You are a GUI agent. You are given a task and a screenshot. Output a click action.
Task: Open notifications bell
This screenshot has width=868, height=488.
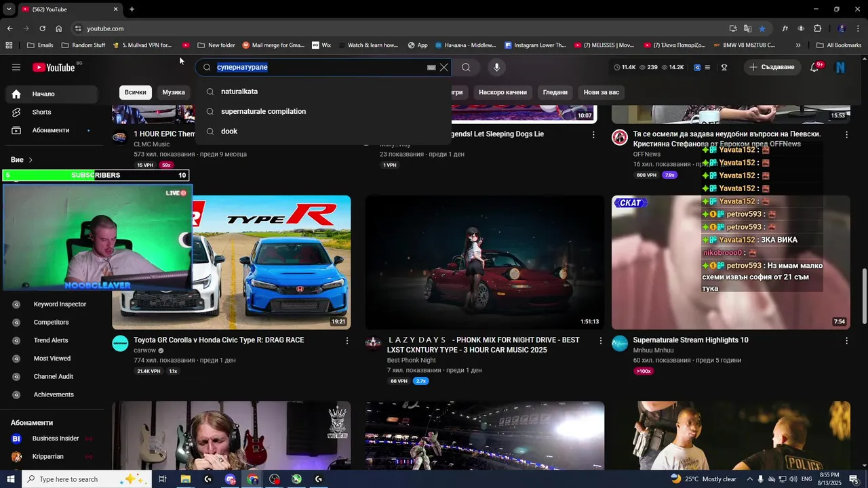814,67
